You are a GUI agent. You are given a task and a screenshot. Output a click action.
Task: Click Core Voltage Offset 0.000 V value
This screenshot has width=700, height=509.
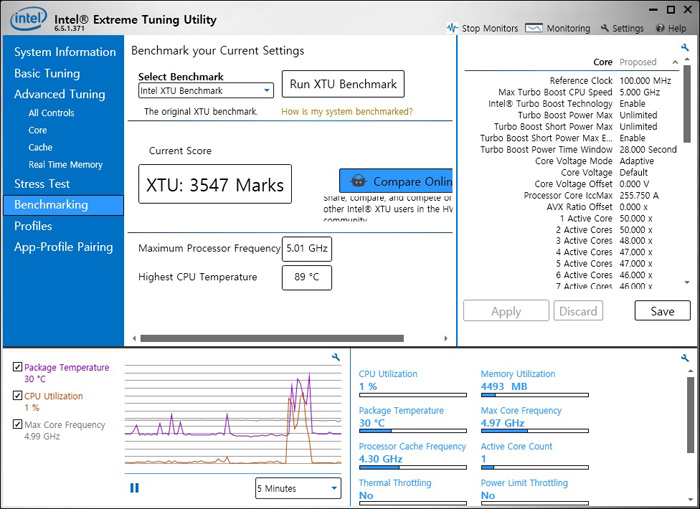tap(634, 184)
